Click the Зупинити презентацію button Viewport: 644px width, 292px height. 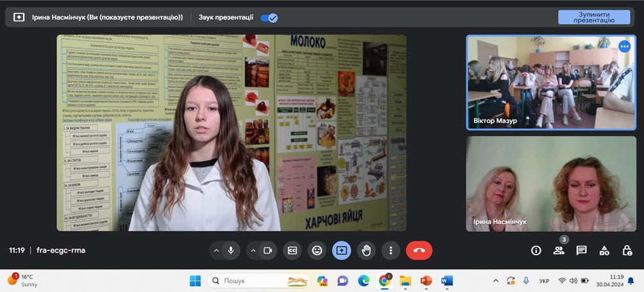coord(593,17)
